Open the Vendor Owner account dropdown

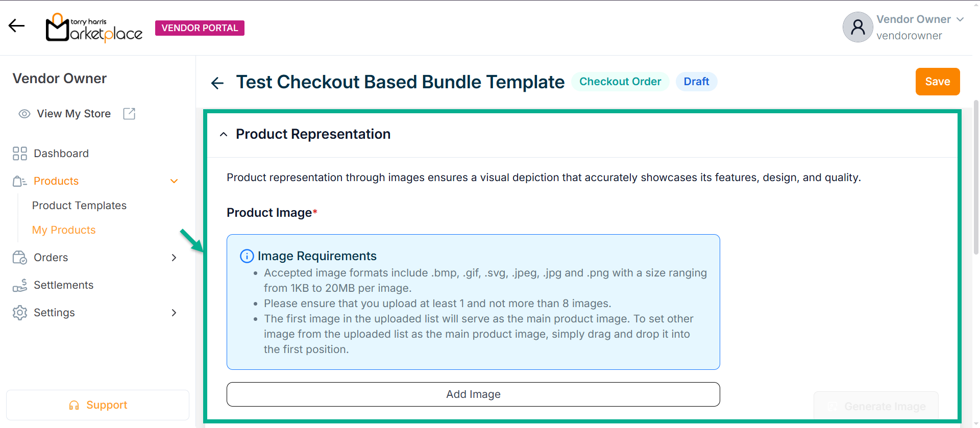[x=960, y=19]
